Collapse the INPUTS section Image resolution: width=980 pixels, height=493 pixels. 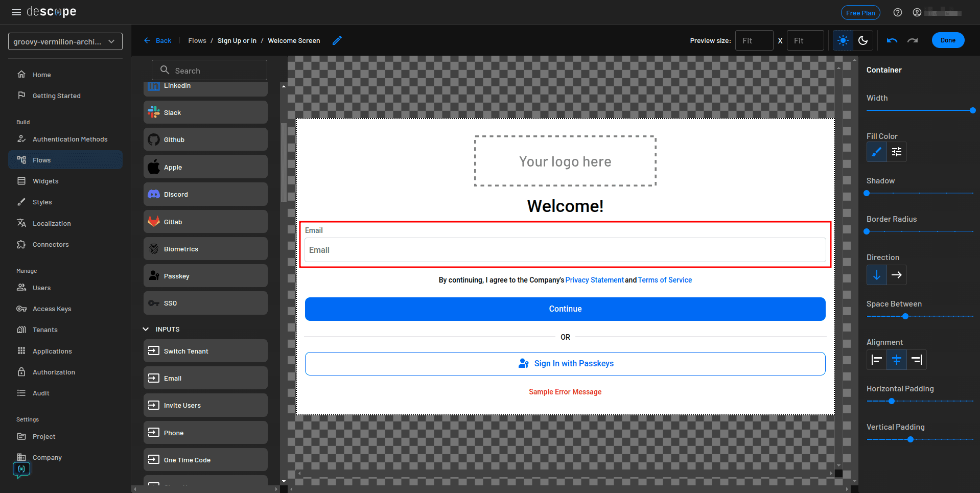coord(145,329)
